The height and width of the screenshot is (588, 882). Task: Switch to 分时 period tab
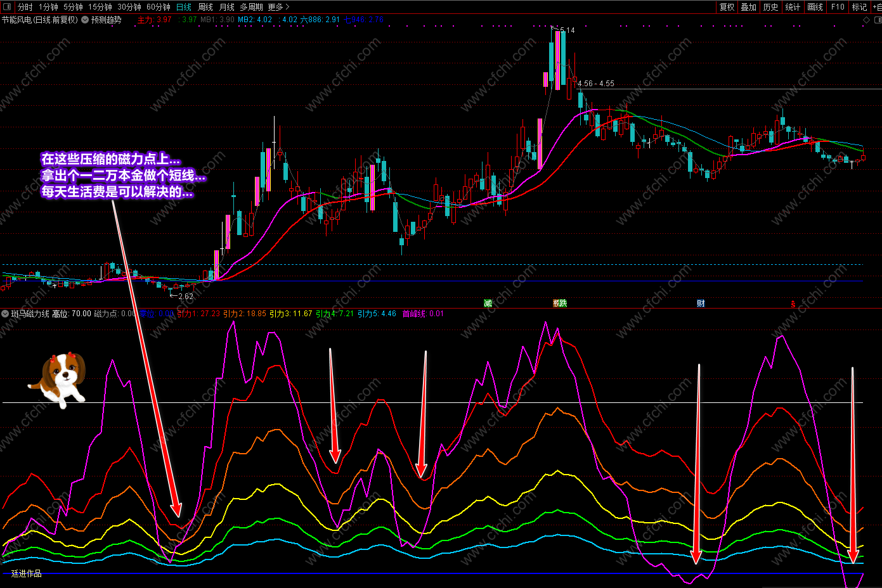point(25,7)
